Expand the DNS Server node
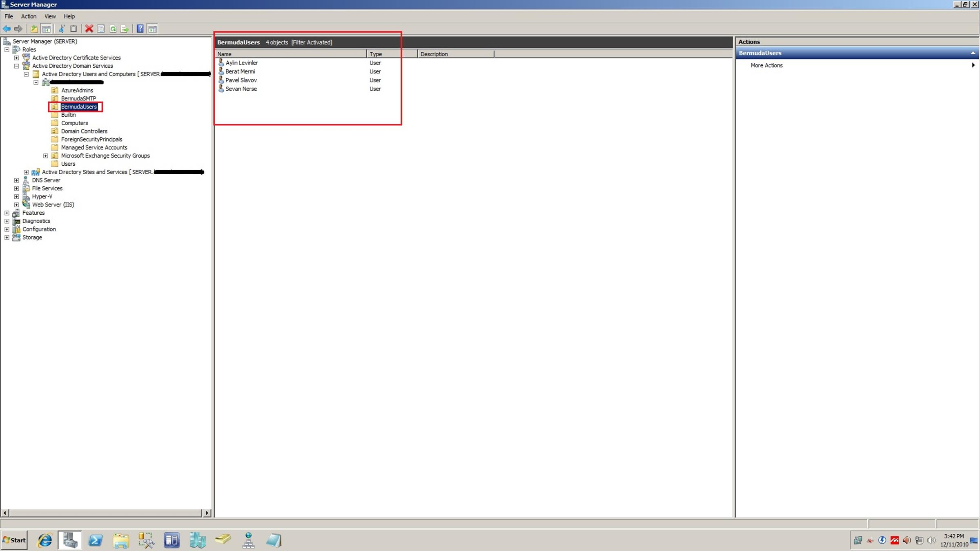Viewport: 980px width, 551px height. click(x=17, y=180)
